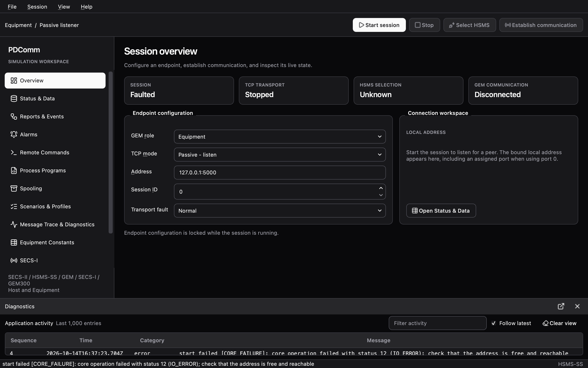Close the Diagnostics panel
The image size is (588, 368).
tap(577, 306)
